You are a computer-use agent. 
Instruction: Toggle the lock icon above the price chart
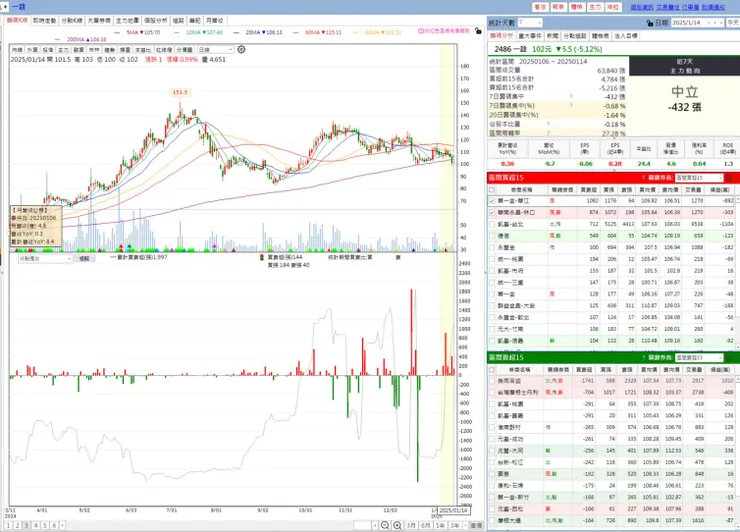pyautogui.click(x=478, y=31)
